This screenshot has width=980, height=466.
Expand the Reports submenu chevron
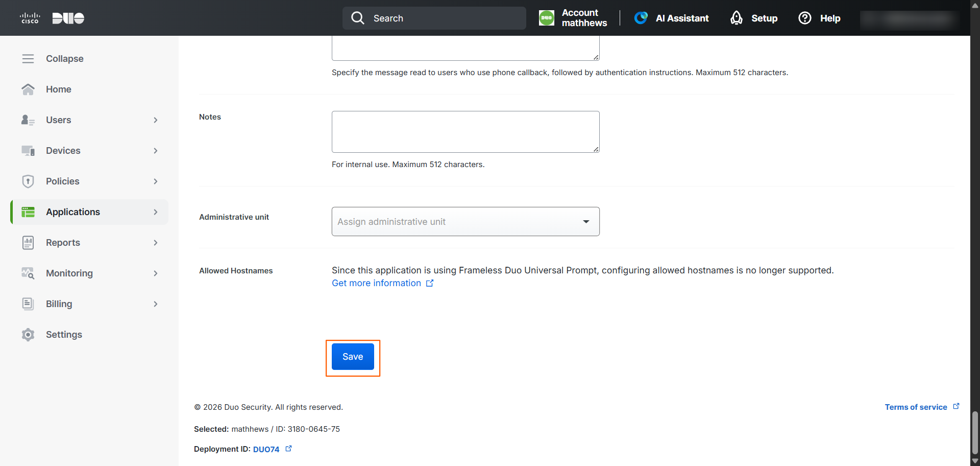coord(156,243)
